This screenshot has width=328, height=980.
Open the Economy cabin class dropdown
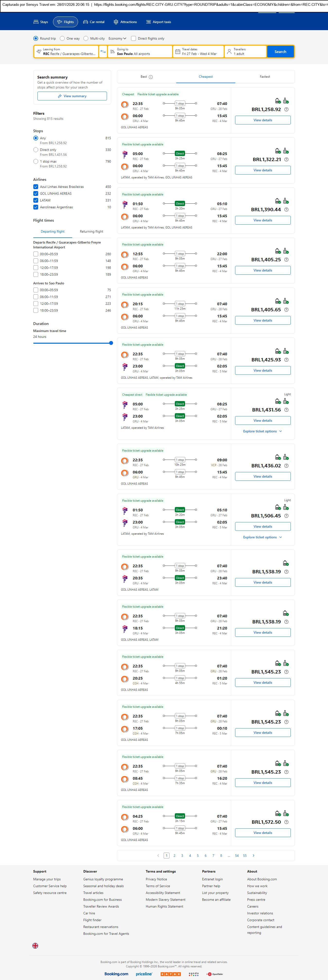coord(117,38)
